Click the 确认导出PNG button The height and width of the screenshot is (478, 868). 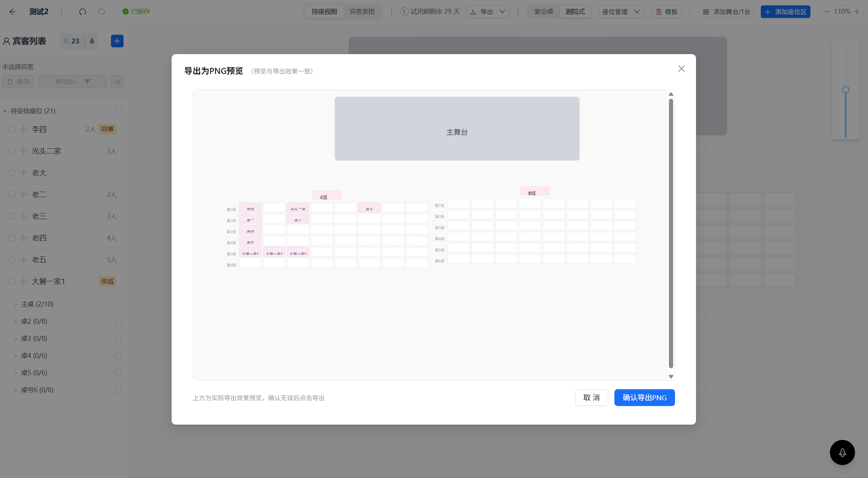pyautogui.click(x=645, y=398)
